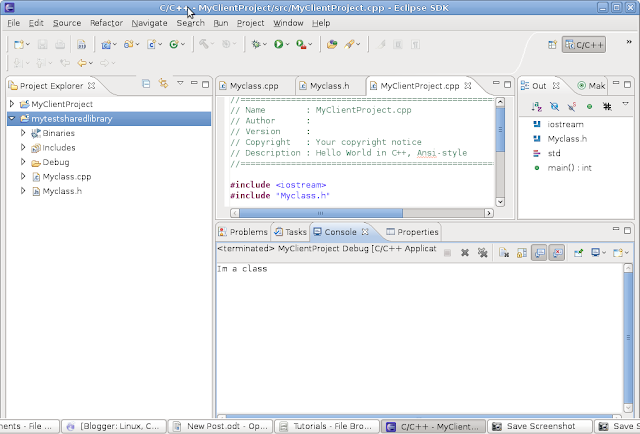Click the Outline filter green dot icon

(589, 107)
